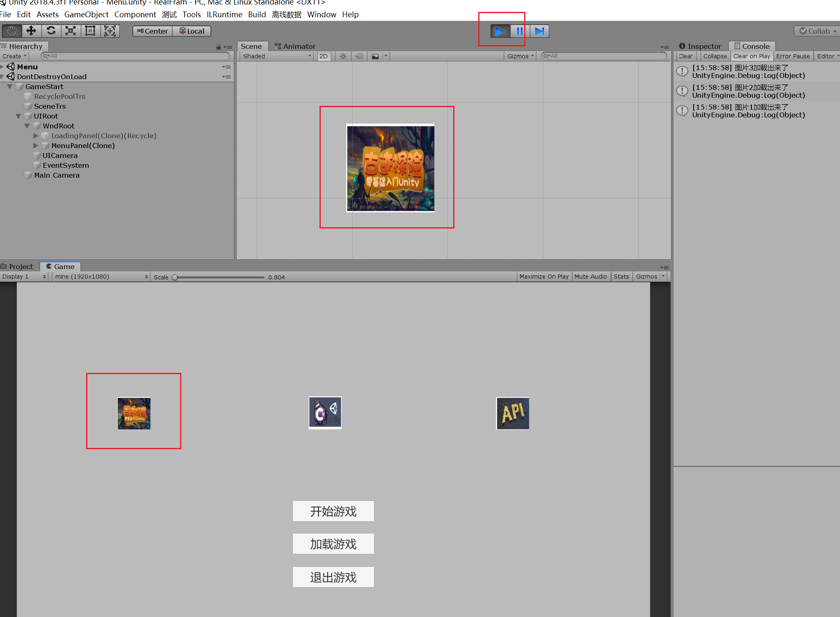Select Main Camera in Hierarchy
This screenshot has height=617, width=840.
click(57, 175)
